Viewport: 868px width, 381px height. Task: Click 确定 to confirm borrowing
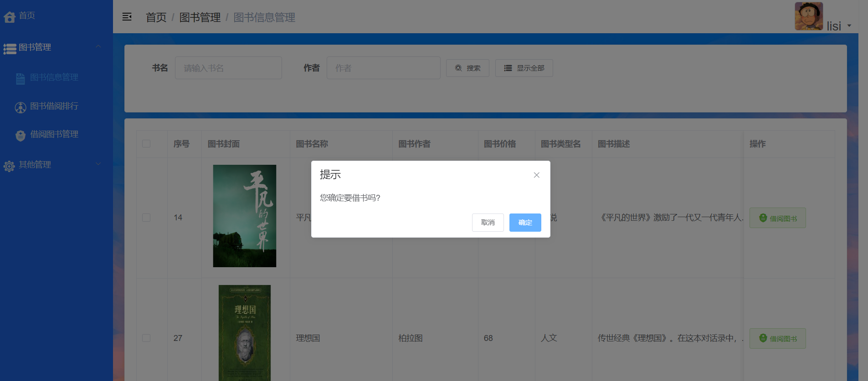coord(525,223)
